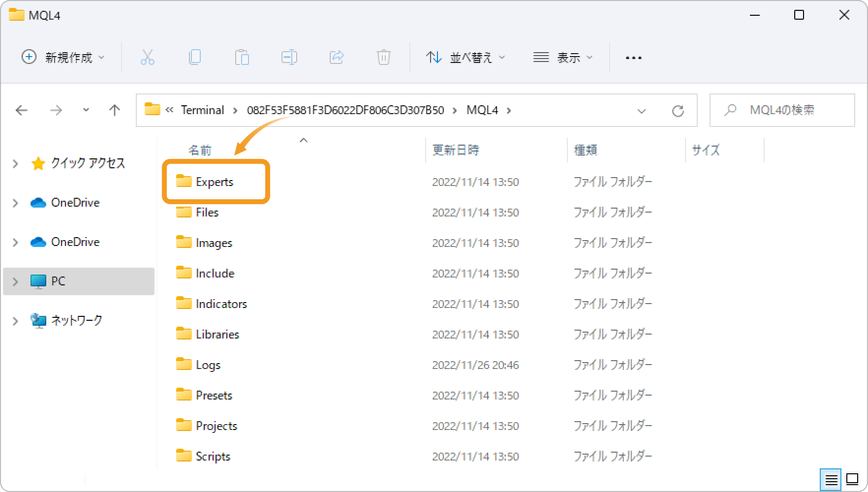Click the folder icon beside Scripts

tap(184, 456)
